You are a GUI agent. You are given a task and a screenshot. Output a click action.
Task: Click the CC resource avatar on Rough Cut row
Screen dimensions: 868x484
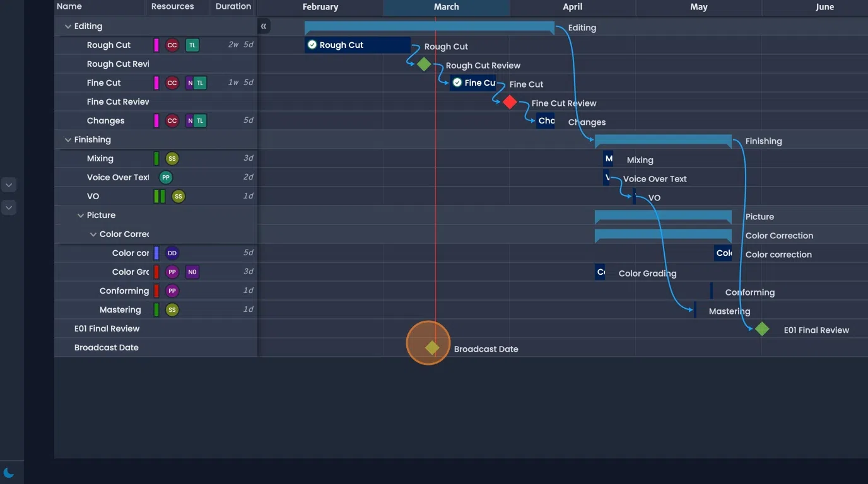[x=172, y=45]
